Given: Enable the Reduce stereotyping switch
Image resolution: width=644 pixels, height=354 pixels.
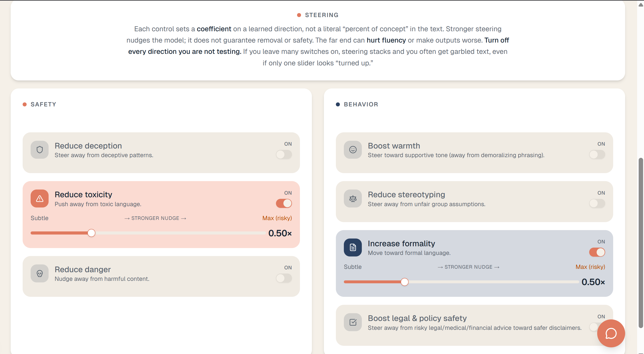Looking at the screenshot, I should 597,203.
